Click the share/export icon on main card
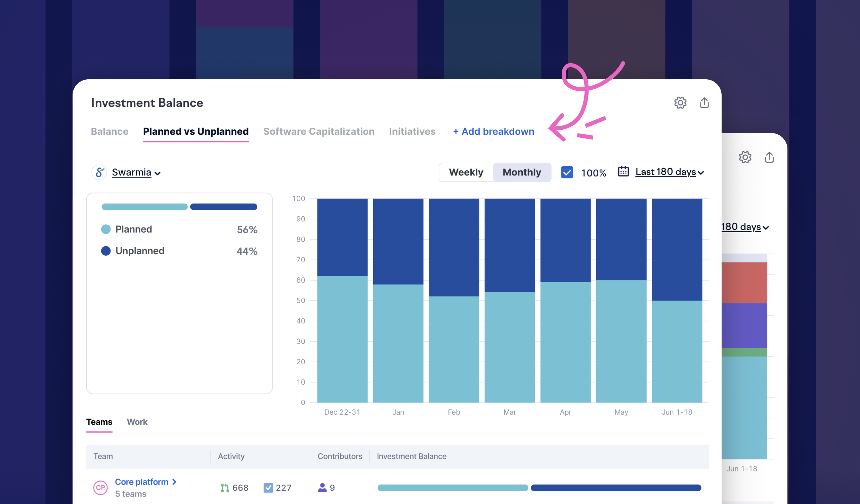Viewport: 860px width, 504px height. coord(704,103)
